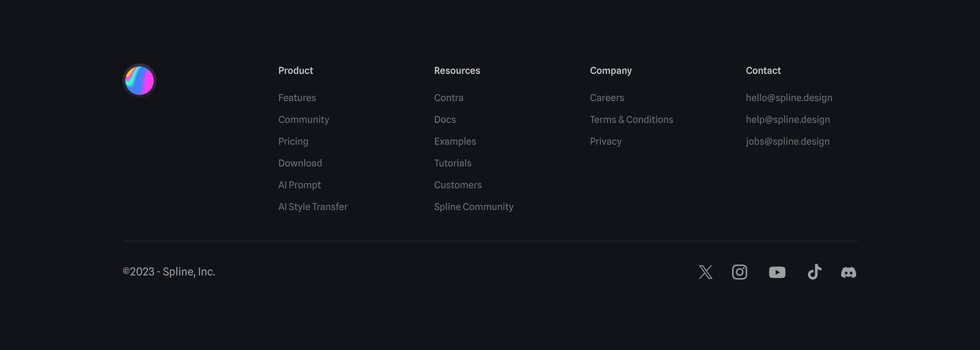
Task: Visit the Pricing page link
Action: [x=293, y=142]
